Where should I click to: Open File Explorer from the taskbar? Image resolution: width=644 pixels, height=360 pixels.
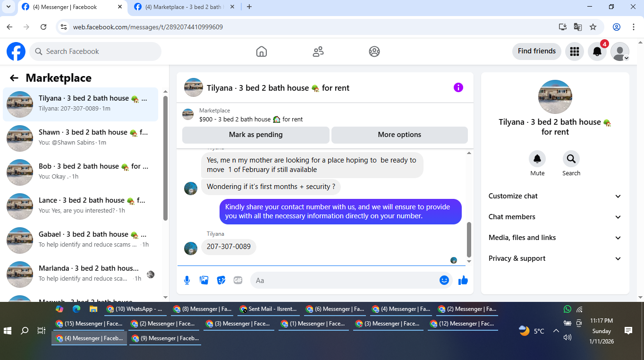pos(93,309)
